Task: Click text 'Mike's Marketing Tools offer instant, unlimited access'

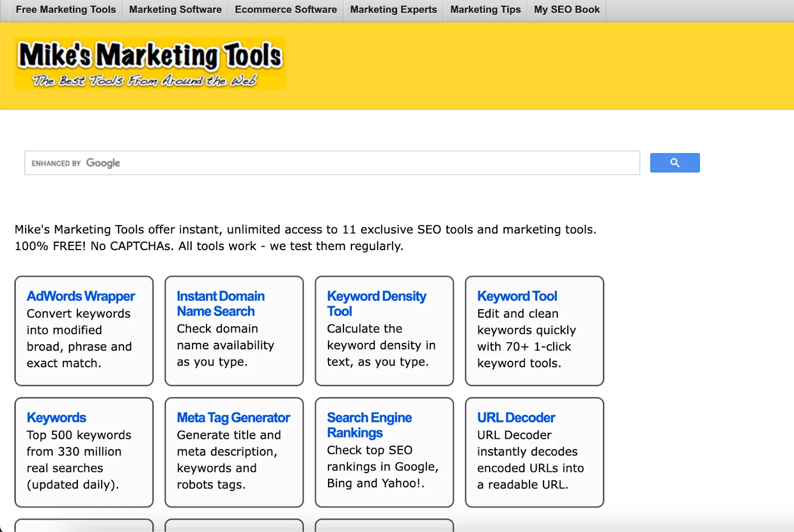Action: (x=176, y=230)
